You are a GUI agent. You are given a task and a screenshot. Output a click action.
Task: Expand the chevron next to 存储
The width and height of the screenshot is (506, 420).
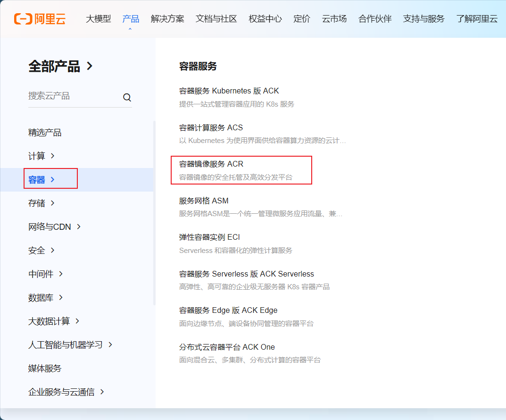click(x=53, y=203)
